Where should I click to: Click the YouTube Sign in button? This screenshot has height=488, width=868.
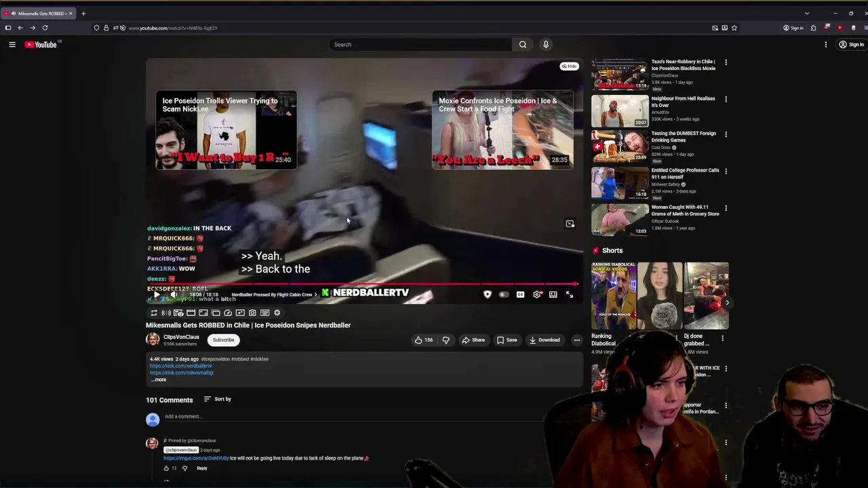click(x=851, y=45)
